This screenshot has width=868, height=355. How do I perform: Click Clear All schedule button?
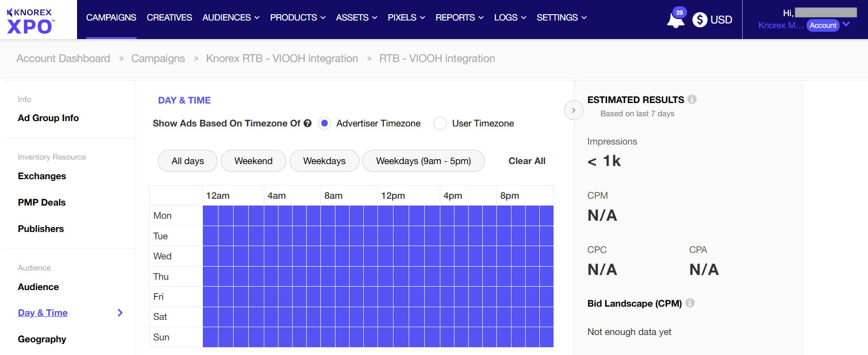(527, 161)
